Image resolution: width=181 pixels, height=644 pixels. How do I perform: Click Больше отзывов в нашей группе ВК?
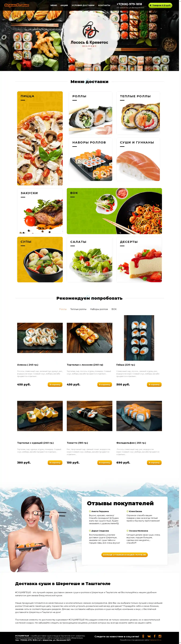pos(124,555)
